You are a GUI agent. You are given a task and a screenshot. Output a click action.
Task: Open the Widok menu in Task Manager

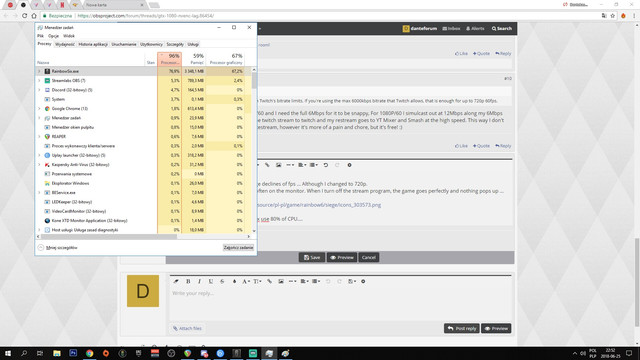tap(69, 36)
